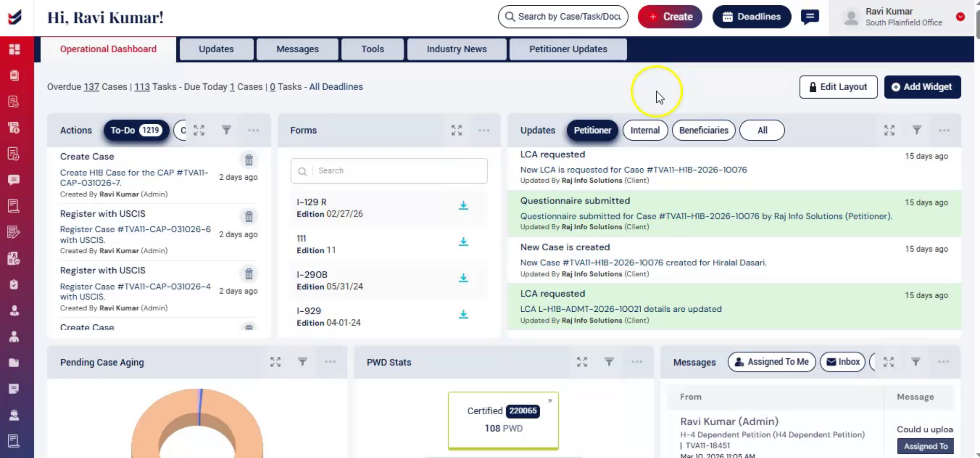This screenshot has width=980, height=458.
Task: Expand Messages widget fullscreen icon
Action: 889,362
